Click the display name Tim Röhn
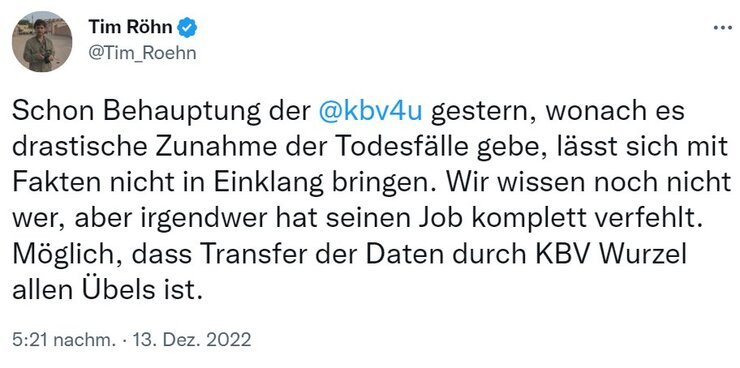740x368 pixels. [x=130, y=28]
